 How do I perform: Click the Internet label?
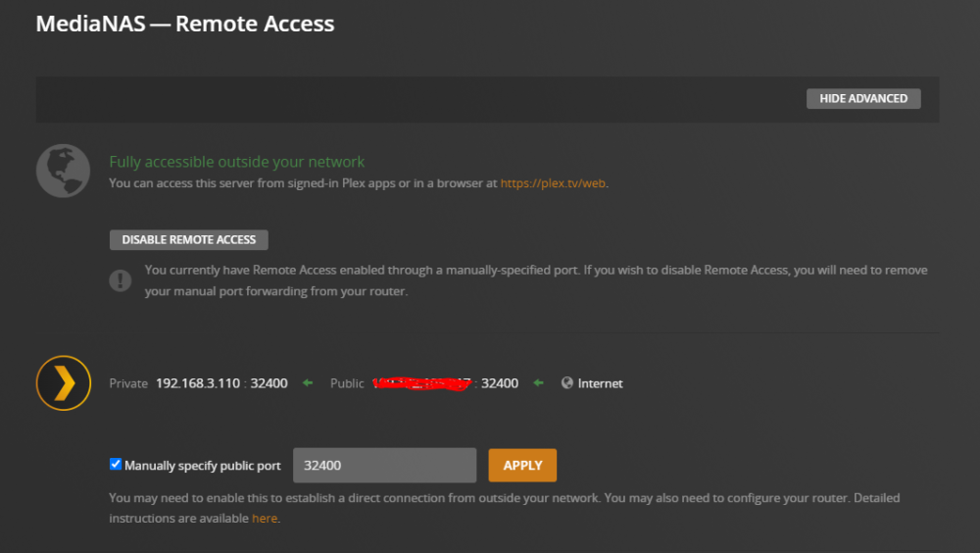pyautogui.click(x=600, y=383)
